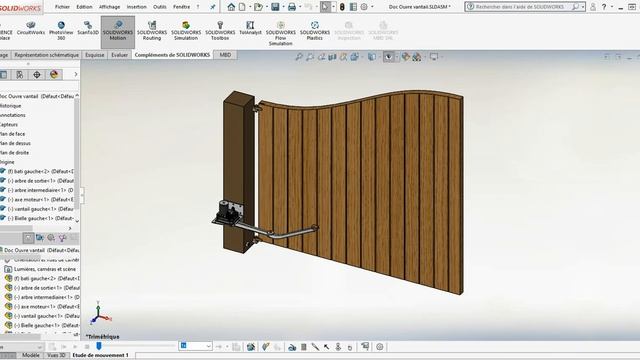This screenshot has height=360, width=640.
Task: Load SOLIDWORKS Flow Simulation add-in
Action: tap(280, 33)
